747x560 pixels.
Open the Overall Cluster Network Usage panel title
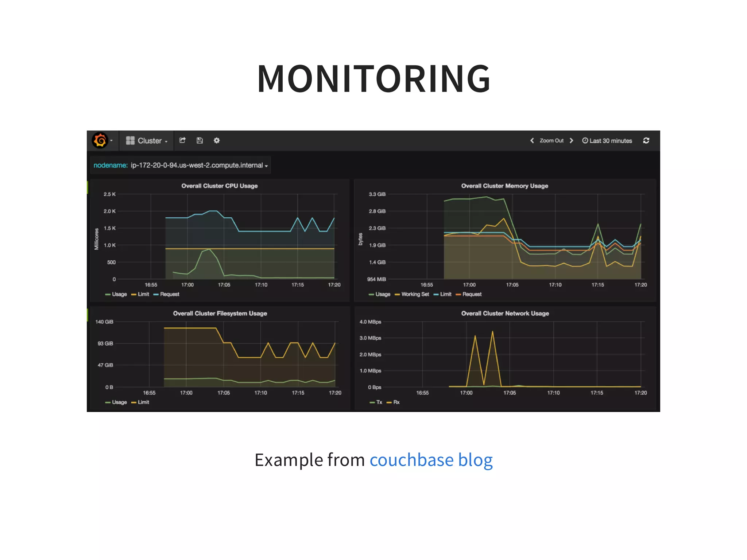pos(505,314)
